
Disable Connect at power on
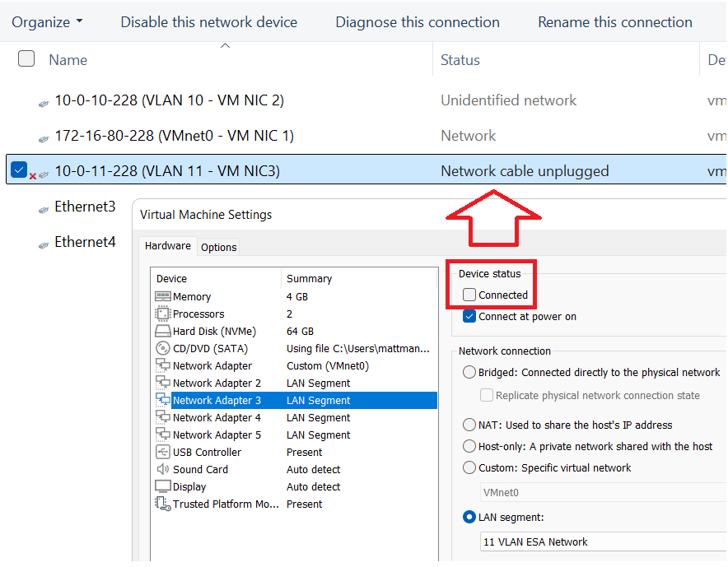(x=469, y=316)
